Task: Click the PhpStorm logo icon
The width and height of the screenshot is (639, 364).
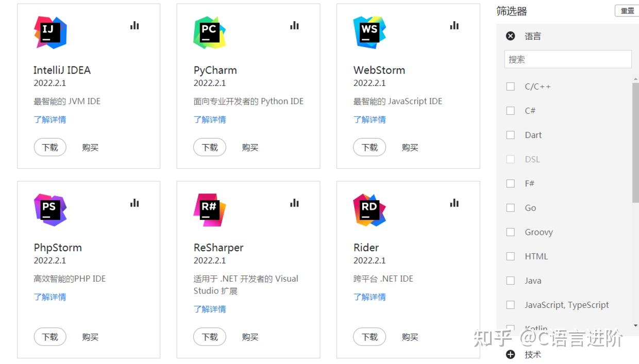Action: click(51, 210)
